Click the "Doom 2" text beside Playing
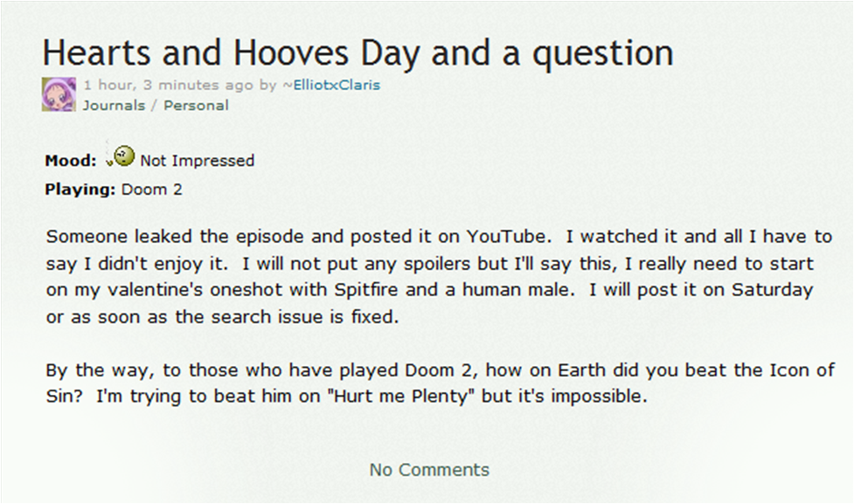Screen dimensions: 854x504 [152, 189]
